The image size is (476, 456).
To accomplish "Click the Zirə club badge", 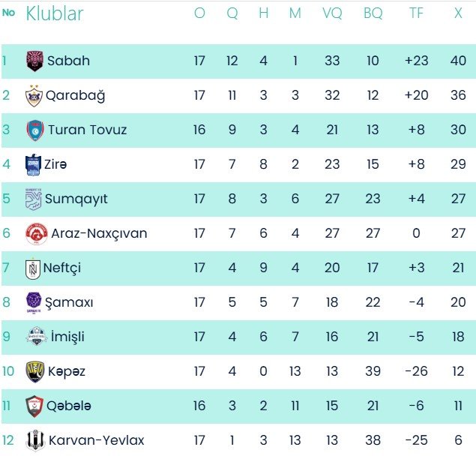I will point(34,164).
